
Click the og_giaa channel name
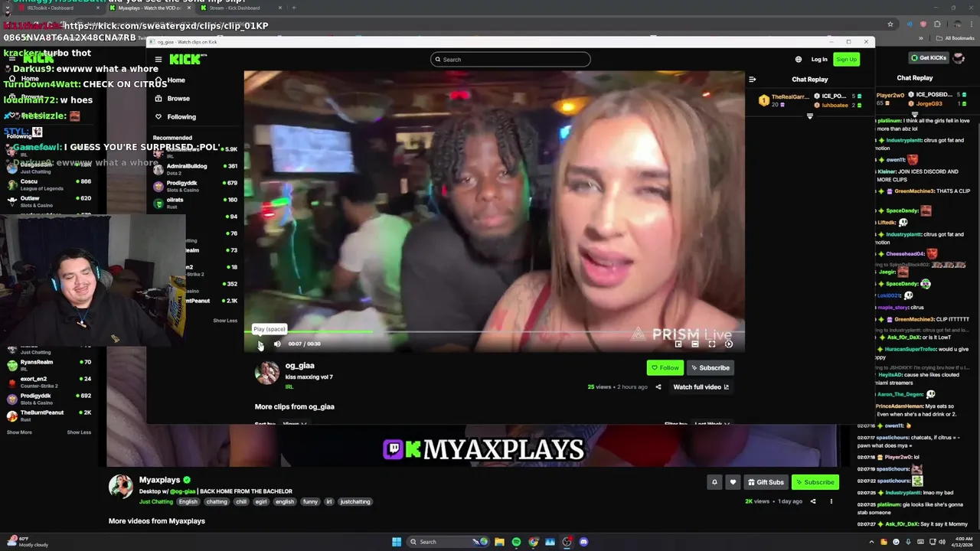pos(300,366)
